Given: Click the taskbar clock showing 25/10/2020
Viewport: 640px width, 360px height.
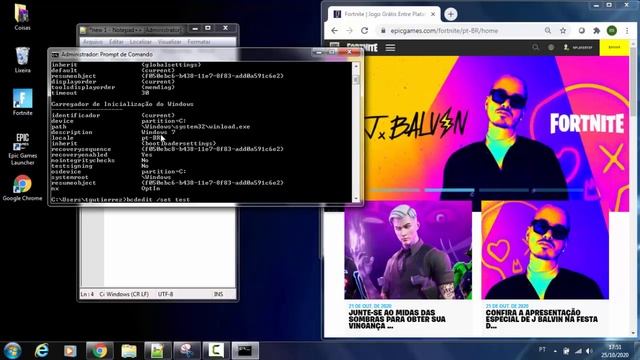Looking at the screenshot, I should click(x=615, y=351).
